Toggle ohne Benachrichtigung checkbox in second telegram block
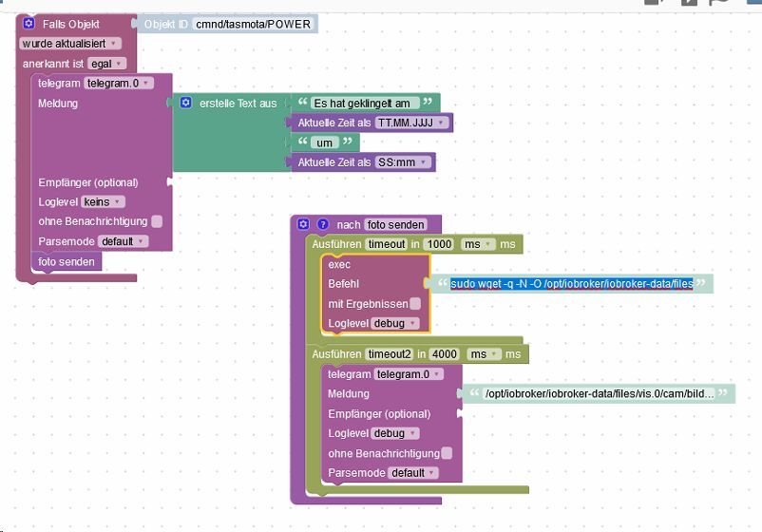 (x=447, y=453)
